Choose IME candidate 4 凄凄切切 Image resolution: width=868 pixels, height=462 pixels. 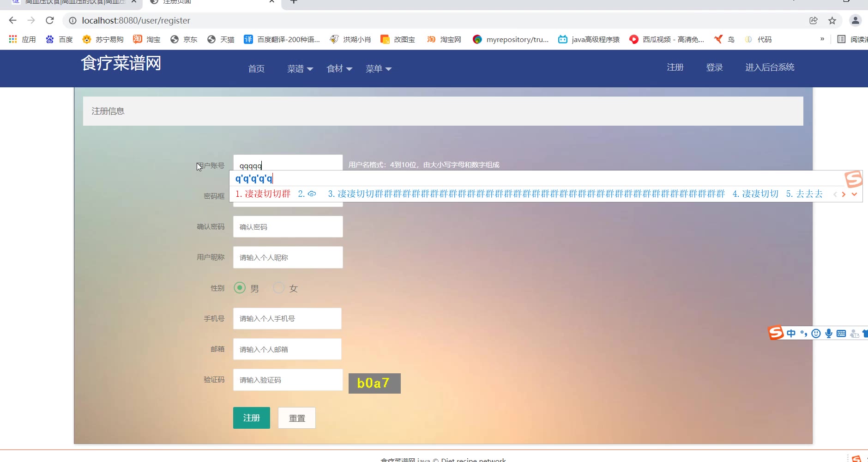[x=755, y=194]
